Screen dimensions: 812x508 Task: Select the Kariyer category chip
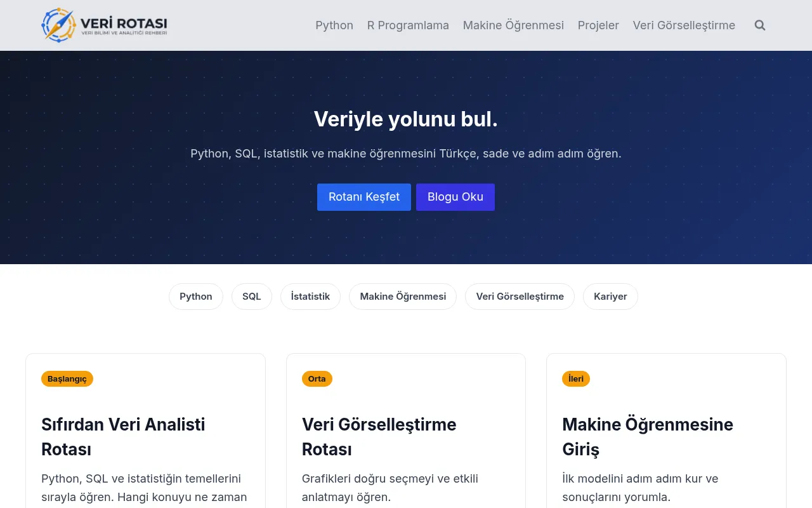(x=610, y=297)
